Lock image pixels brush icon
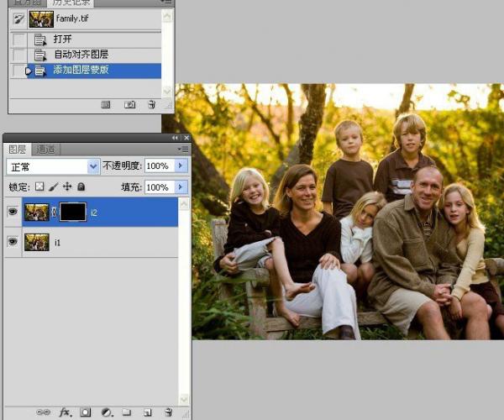Image resolution: width=504 pixels, height=420 pixels. click(54, 186)
